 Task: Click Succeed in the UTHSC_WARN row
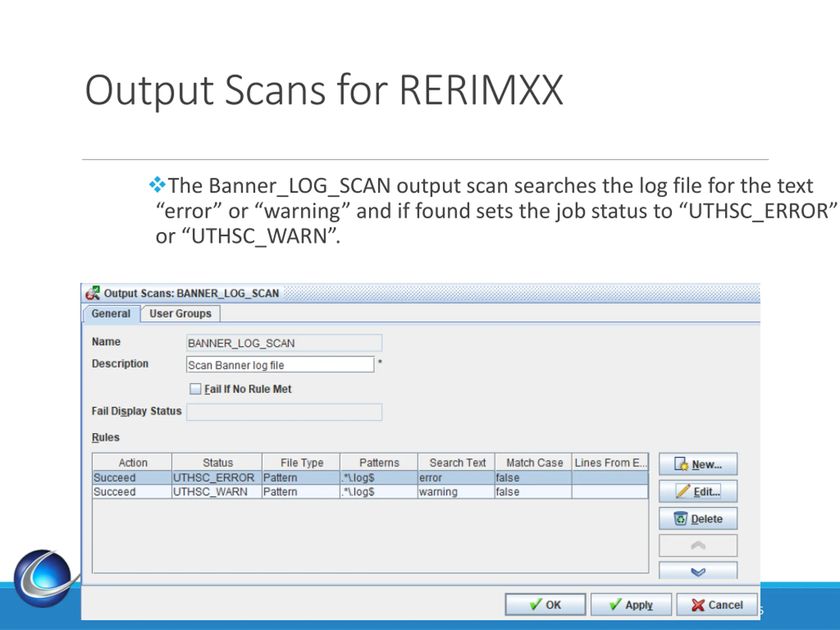(x=132, y=492)
